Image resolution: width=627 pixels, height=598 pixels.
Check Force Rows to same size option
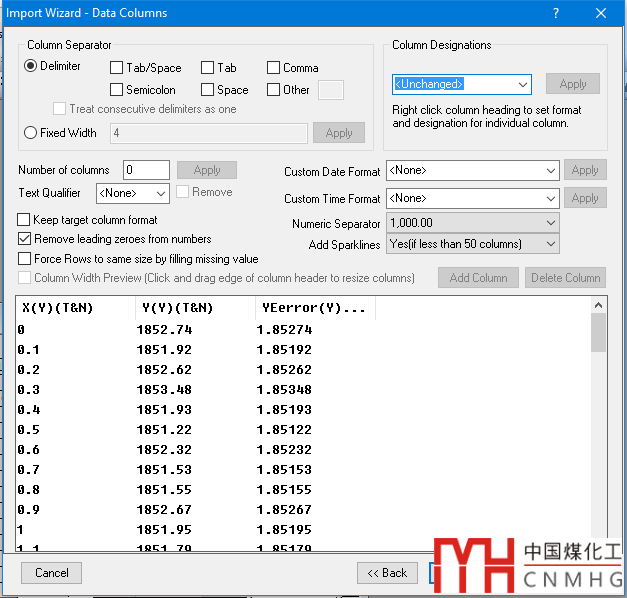coord(25,258)
